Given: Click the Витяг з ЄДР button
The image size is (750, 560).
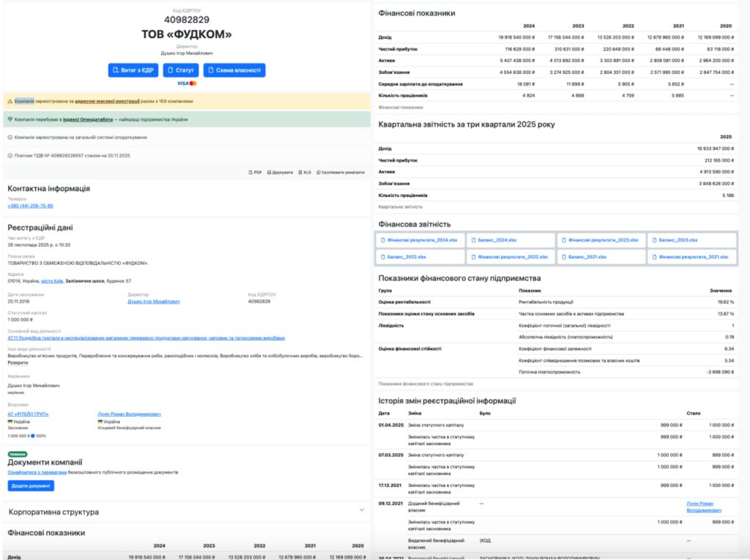Looking at the screenshot, I should (133, 70).
